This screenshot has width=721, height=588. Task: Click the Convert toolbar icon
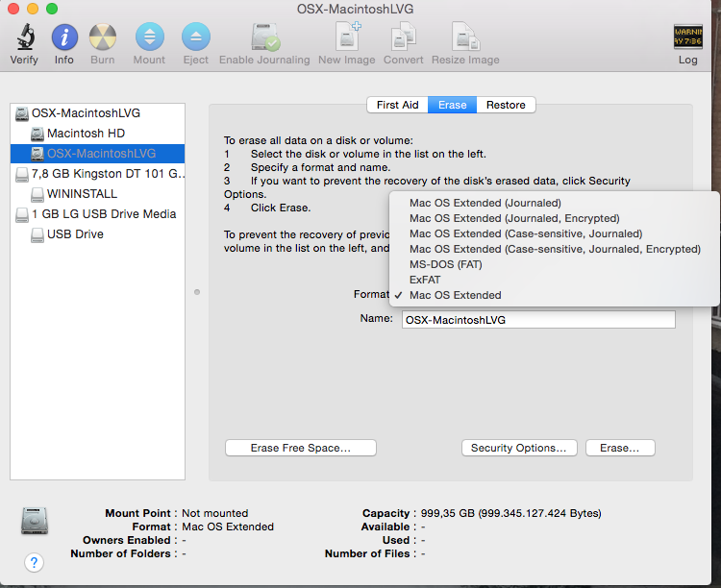tap(403, 38)
